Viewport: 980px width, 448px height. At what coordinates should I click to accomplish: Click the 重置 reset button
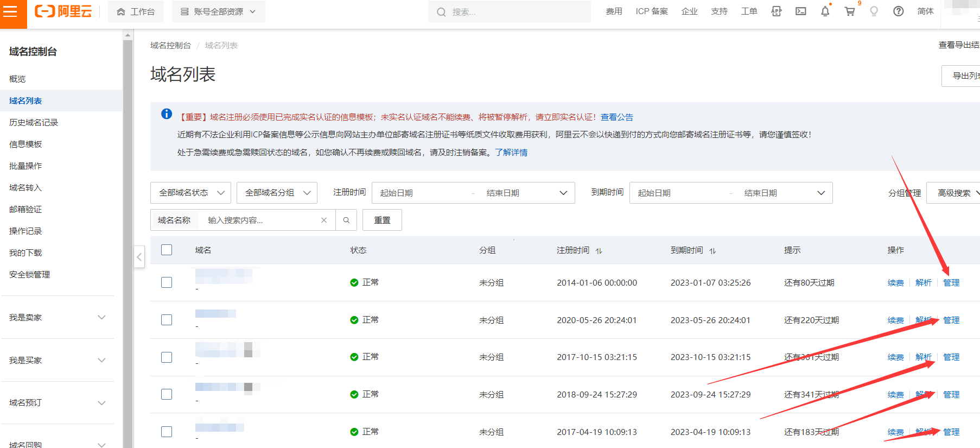click(383, 220)
